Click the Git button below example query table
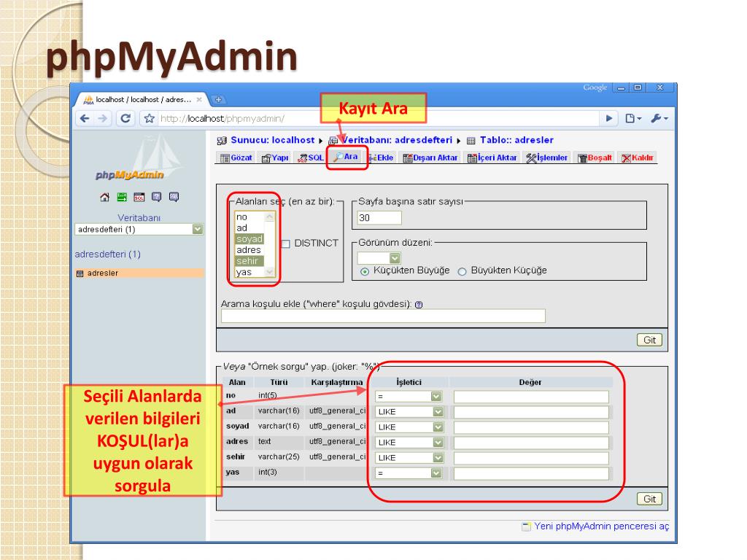The width and height of the screenshot is (747, 560). coord(649,499)
